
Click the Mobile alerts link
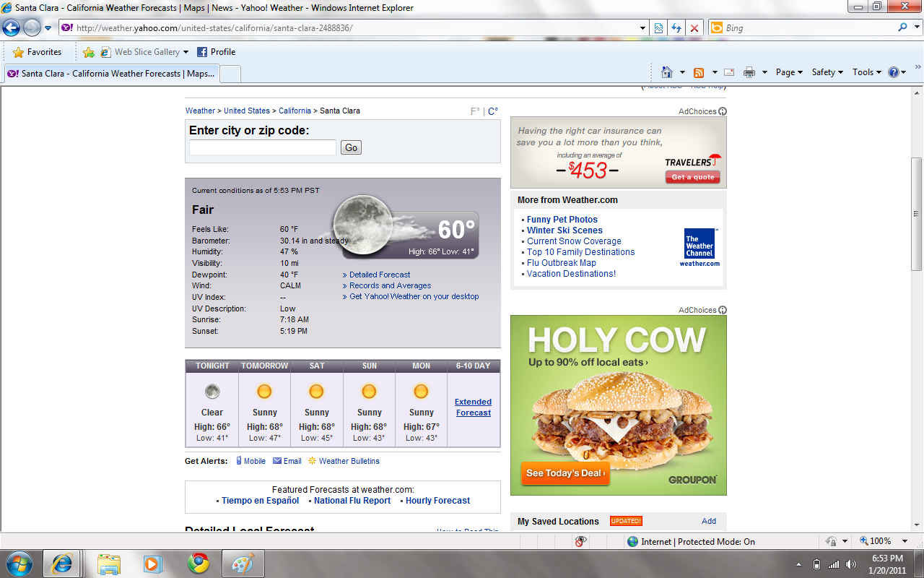coord(255,461)
